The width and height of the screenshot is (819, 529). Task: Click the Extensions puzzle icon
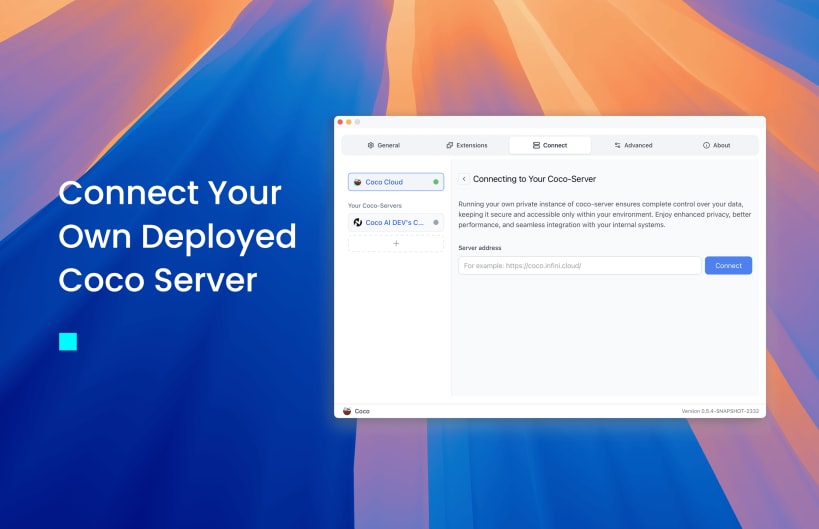pos(450,145)
